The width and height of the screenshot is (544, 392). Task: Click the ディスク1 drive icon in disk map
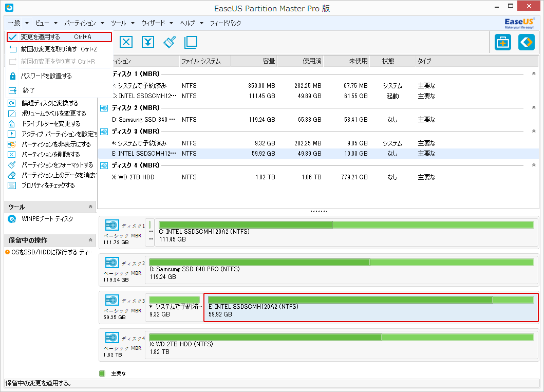click(x=112, y=225)
